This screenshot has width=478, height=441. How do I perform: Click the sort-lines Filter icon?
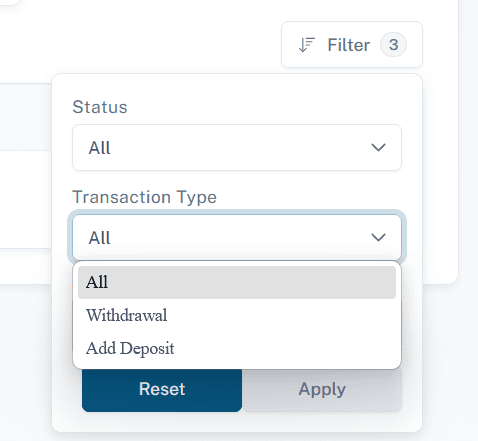pos(307,45)
